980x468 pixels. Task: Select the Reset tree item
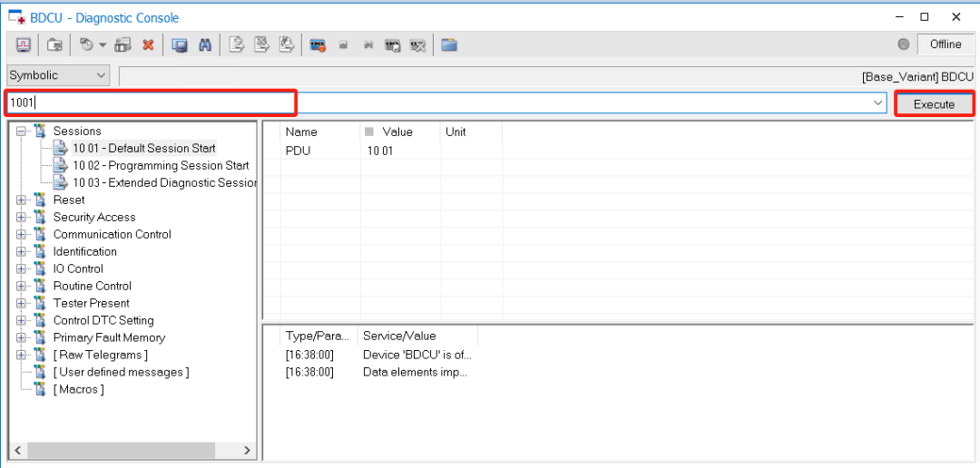click(69, 200)
